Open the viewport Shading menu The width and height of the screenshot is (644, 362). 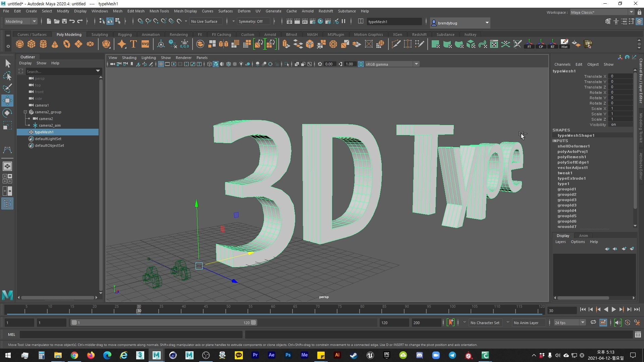[129, 58]
